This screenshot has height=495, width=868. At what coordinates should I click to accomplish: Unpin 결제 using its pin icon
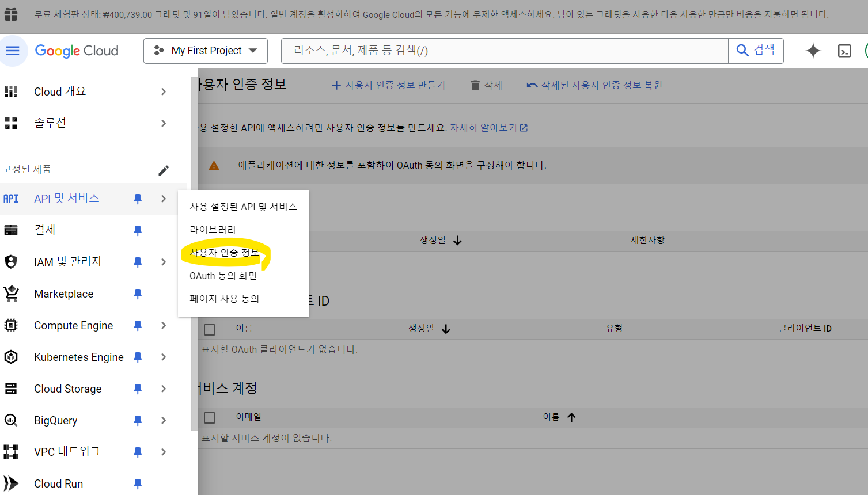pos(138,230)
